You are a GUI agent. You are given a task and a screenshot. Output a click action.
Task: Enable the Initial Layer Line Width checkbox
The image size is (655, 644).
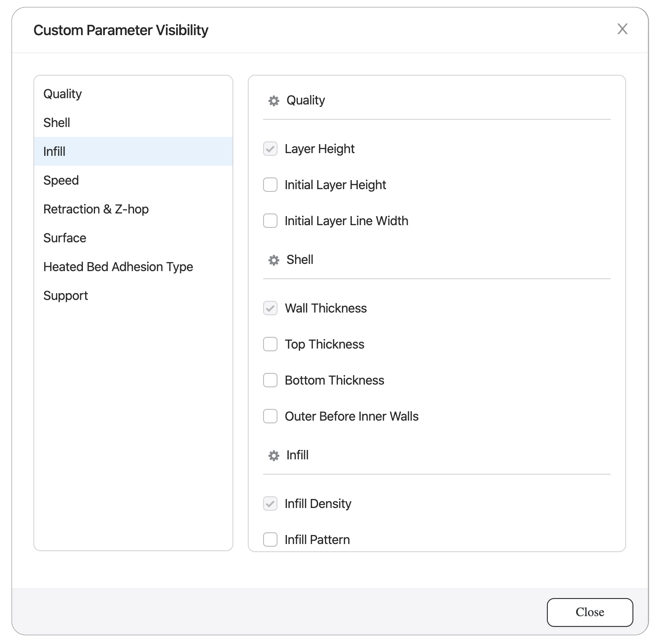tap(270, 221)
